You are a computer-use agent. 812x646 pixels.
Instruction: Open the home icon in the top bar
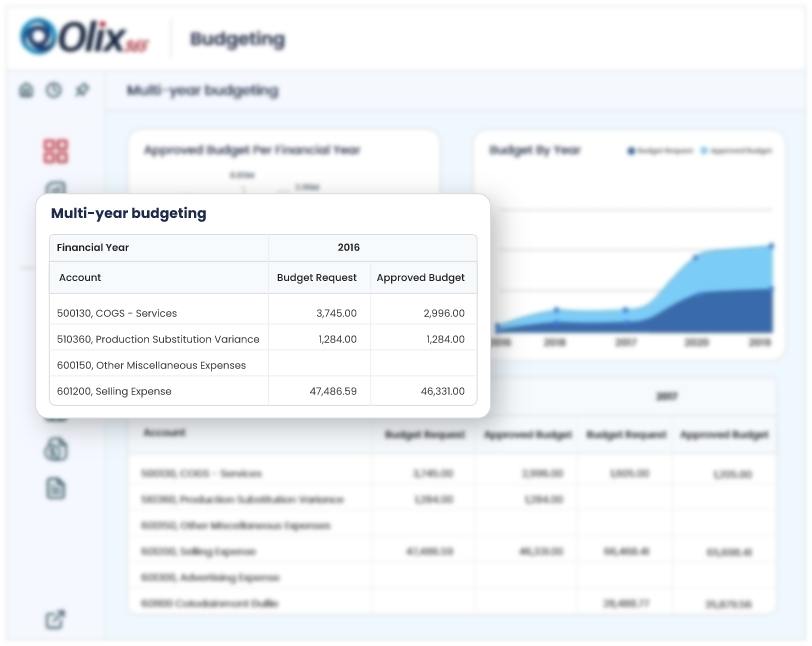27,90
